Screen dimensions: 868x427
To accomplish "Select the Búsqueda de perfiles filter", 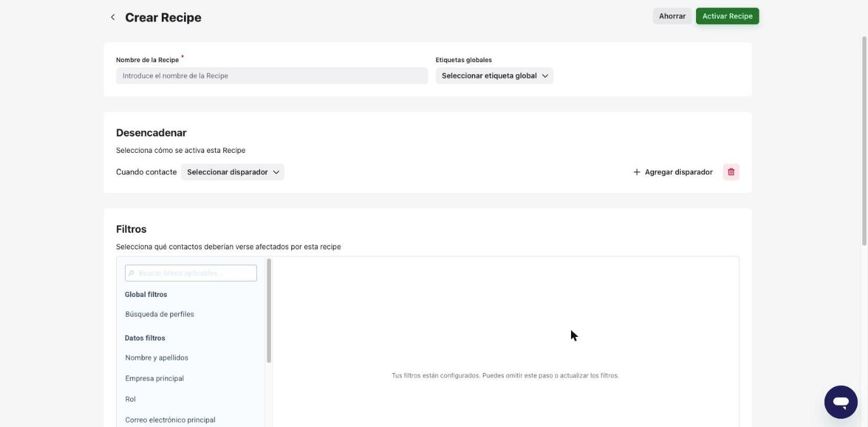I will 159,314.
